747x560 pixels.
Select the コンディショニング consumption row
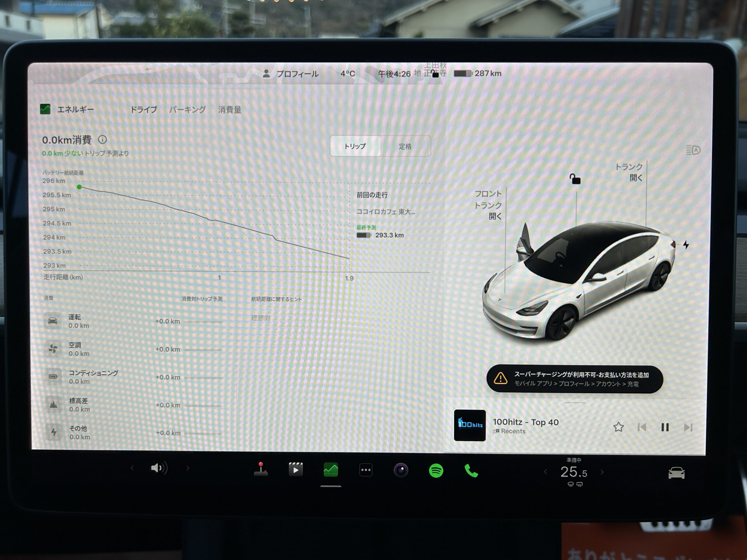coord(133,377)
